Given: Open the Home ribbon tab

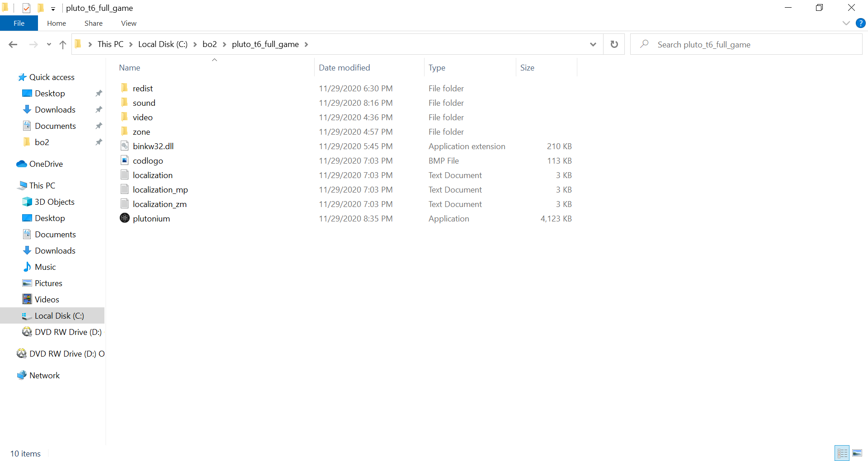Looking at the screenshot, I should (57, 23).
